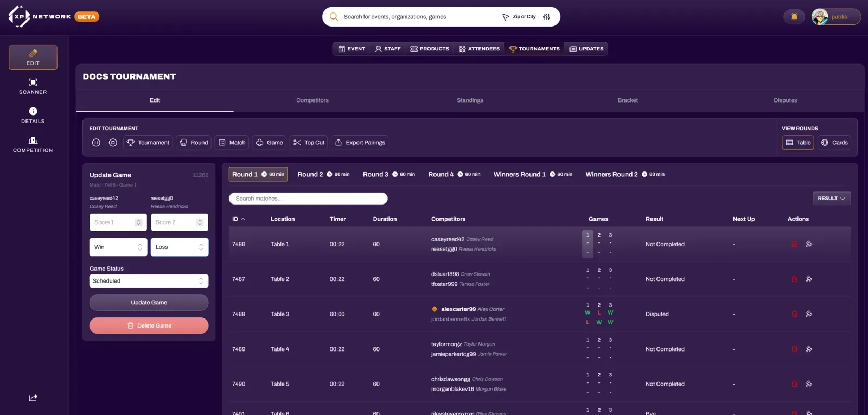Open the Game Status Scheduled dropdown

[x=149, y=281]
